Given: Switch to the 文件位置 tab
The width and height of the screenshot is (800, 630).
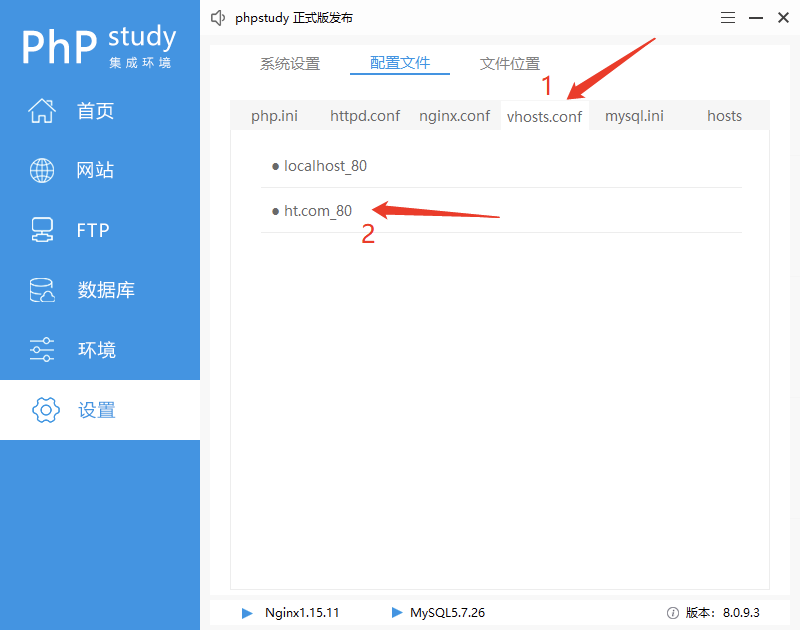Looking at the screenshot, I should pyautogui.click(x=510, y=64).
